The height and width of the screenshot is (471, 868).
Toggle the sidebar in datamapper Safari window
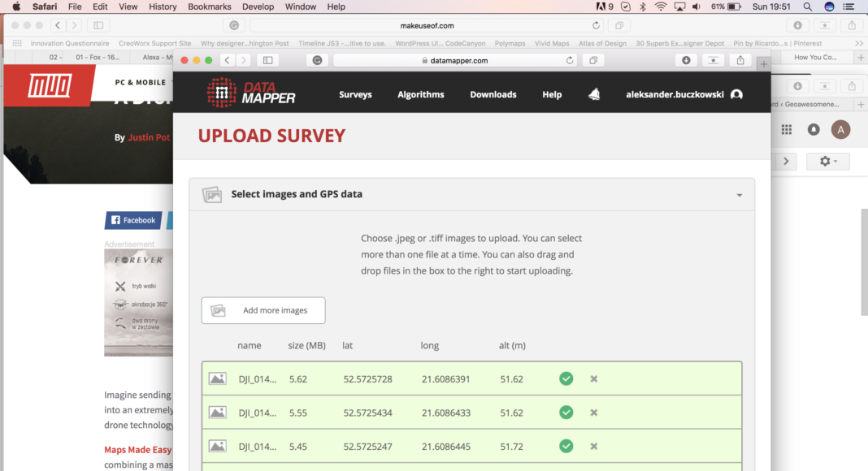(x=267, y=60)
